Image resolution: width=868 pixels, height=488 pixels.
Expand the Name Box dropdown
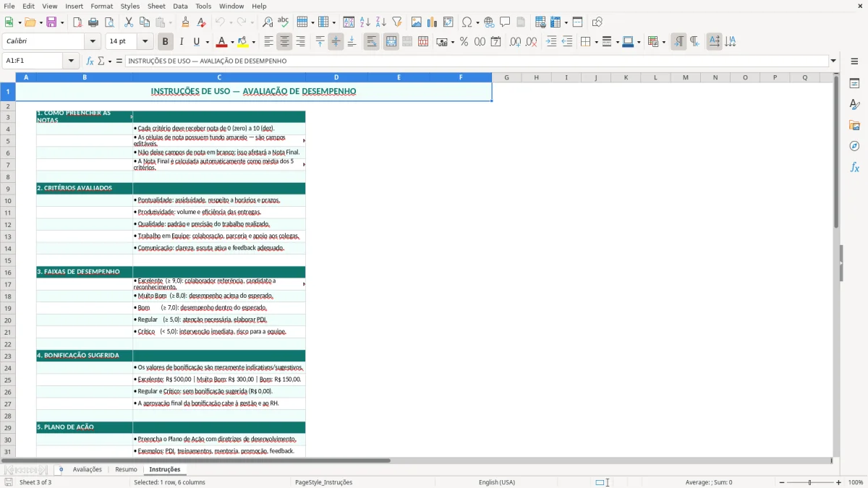(71, 61)
